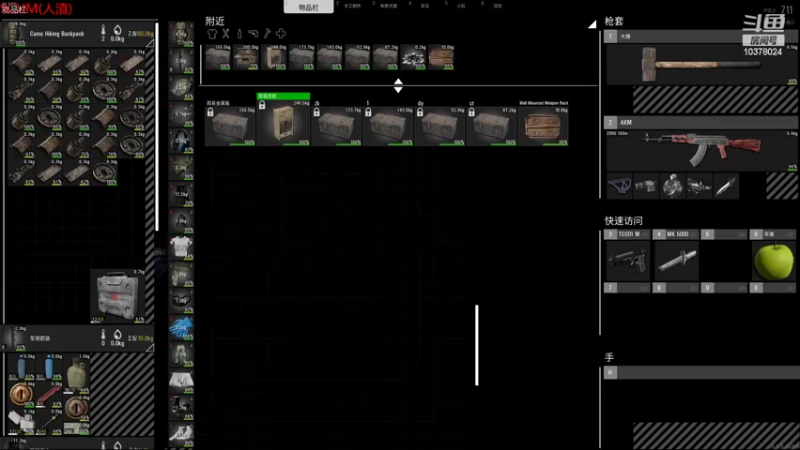
Task: Open the Wall Mounted Weapon Rack container
Action: point(543,126)
